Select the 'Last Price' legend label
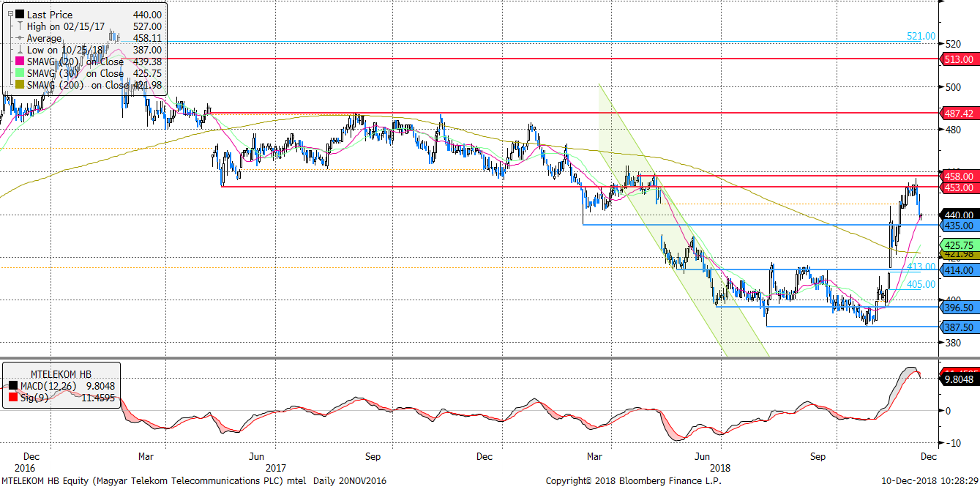The width and height of the screenshot is (980, 487). click(x=50, y=15)
